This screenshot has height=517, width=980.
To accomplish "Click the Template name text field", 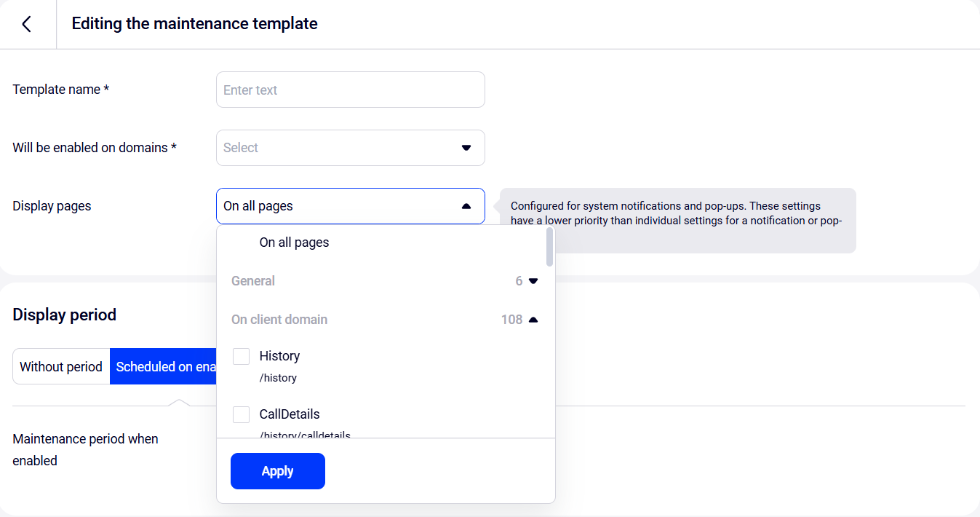I will pos(350,90).
